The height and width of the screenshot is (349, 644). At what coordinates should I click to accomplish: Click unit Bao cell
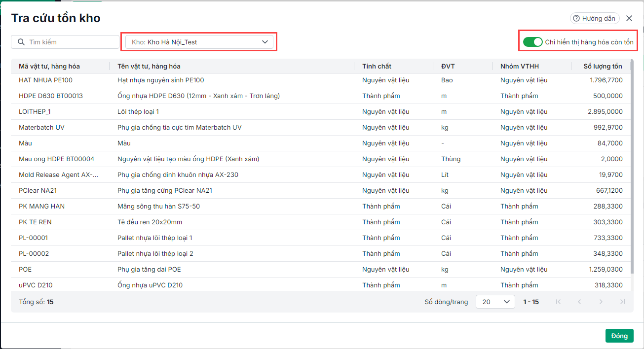(x=447, y=80)
